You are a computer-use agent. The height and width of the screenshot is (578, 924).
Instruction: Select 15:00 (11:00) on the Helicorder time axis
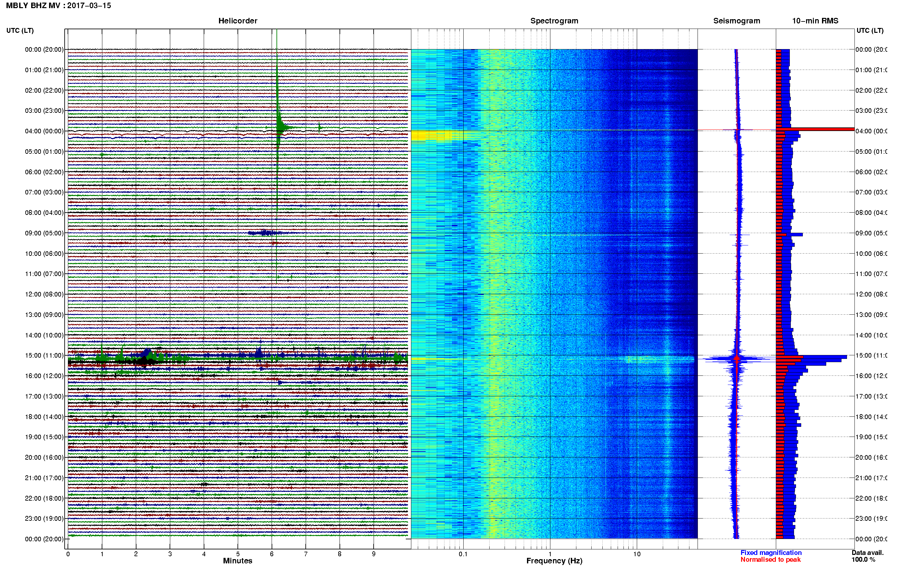pyautogui.click(x=44, y=356)
